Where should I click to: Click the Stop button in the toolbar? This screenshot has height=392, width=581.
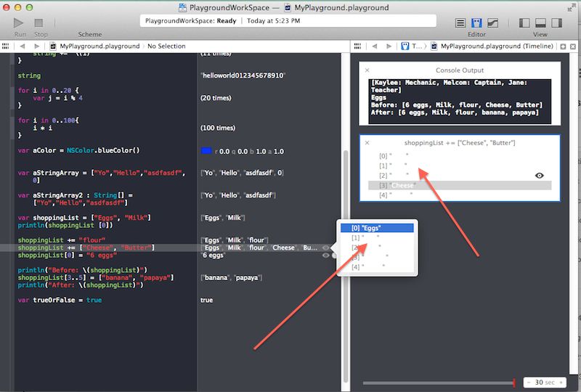(39, 23)
